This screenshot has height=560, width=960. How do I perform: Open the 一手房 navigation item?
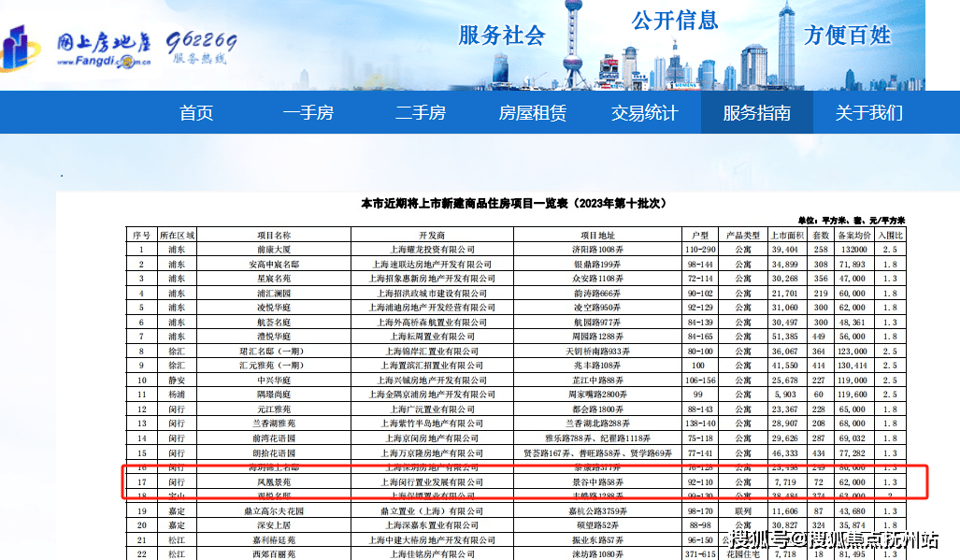pyautogui.click(x=308, y=112)
